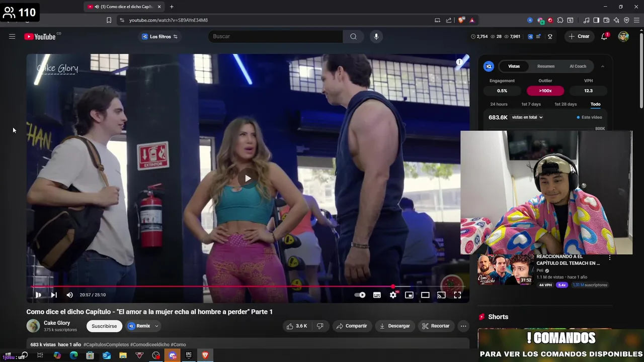Click the #CapitulosCompletos hashtag

pos(106,344)
